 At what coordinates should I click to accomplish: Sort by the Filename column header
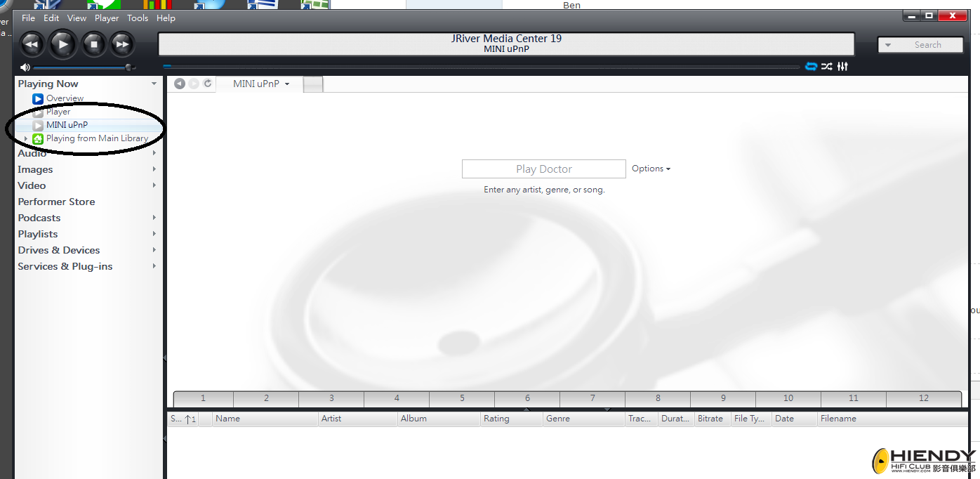[893, 419]
